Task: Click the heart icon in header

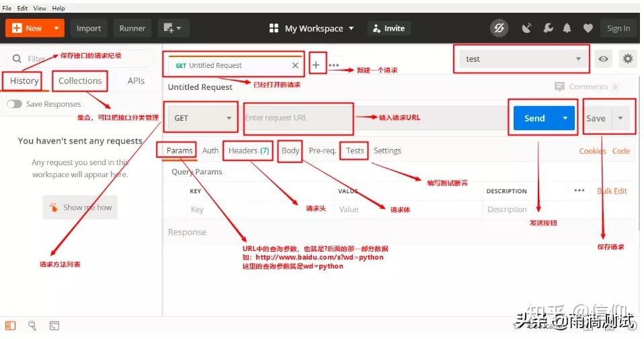Action: [588, 28]
